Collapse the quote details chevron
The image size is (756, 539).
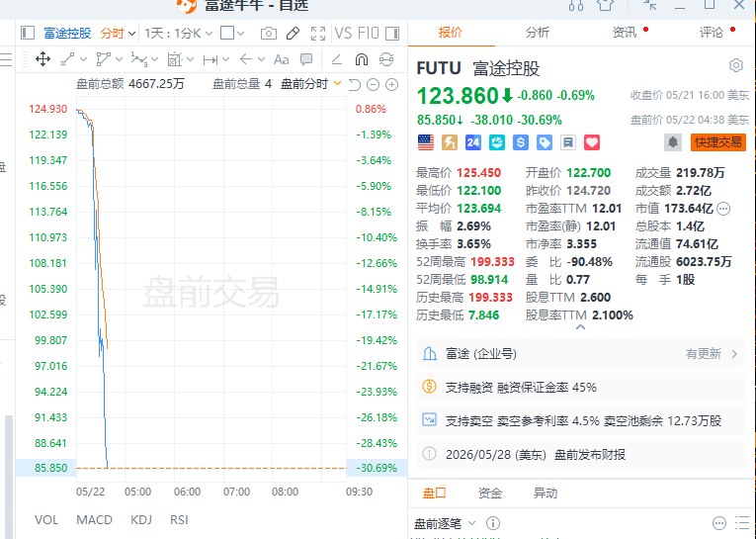580,327
